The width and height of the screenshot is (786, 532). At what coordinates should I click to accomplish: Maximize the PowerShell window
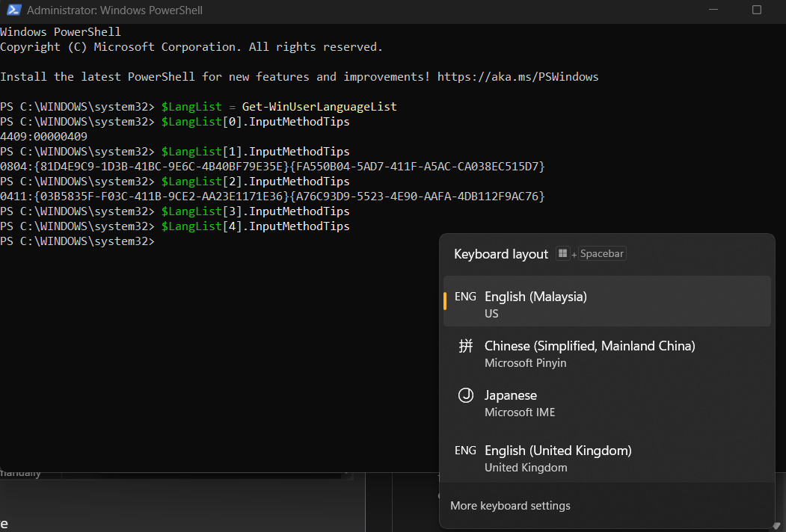[756, 10]
